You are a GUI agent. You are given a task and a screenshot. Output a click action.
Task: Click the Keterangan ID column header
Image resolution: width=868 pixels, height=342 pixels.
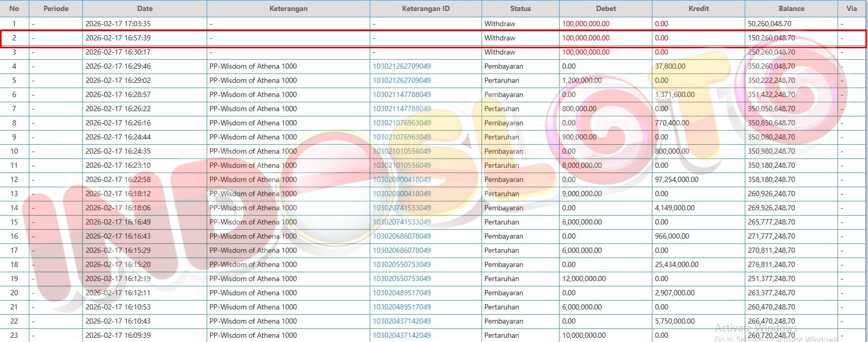[x=425, y=8]
